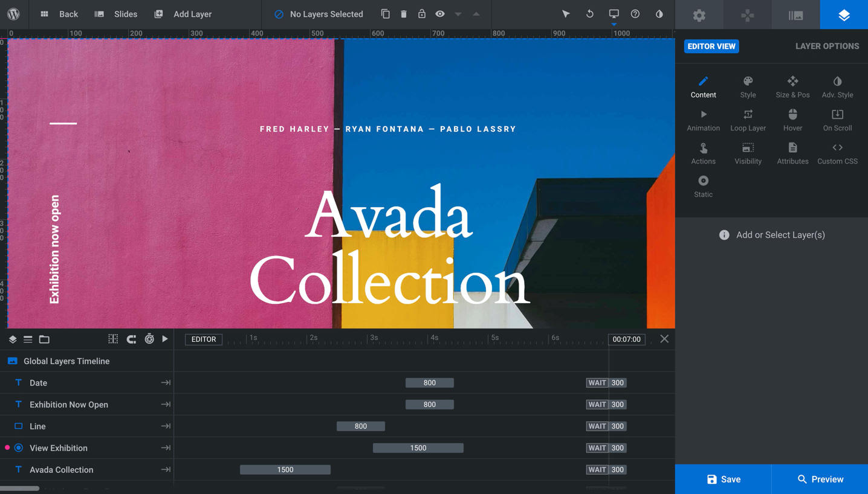Screen dimensions: 868x494
Task: Open the layer options tab
Action: tap(844, 14)
